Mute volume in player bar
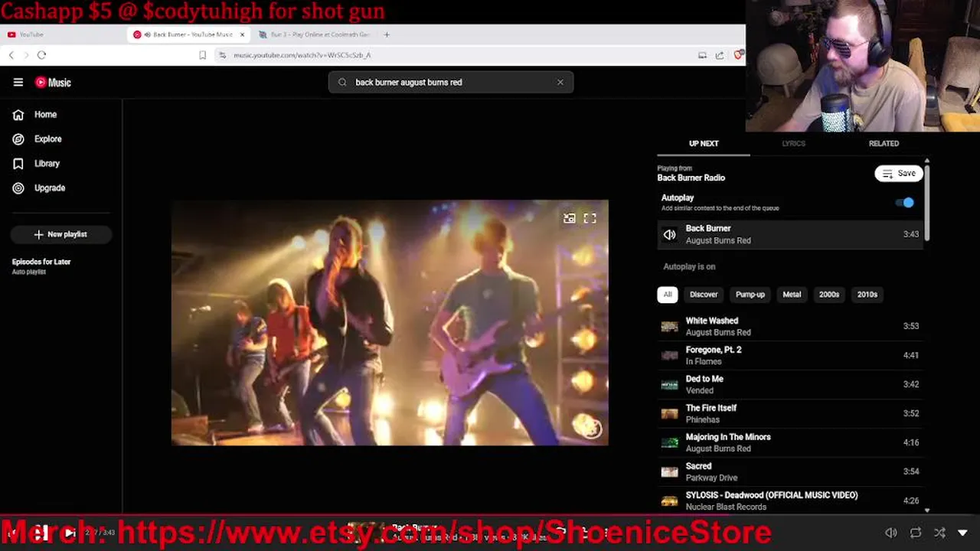The image size is (980, 551). (891, 533)
